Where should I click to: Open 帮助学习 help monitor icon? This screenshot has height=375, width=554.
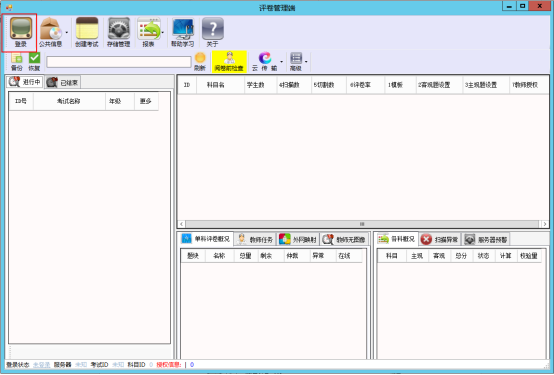point(183,28)
